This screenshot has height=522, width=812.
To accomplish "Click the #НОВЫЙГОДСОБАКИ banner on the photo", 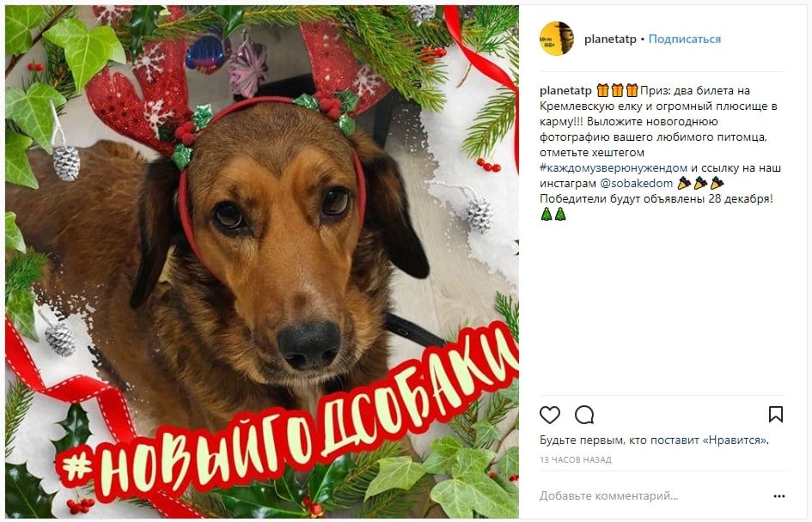I will point(287,414).
